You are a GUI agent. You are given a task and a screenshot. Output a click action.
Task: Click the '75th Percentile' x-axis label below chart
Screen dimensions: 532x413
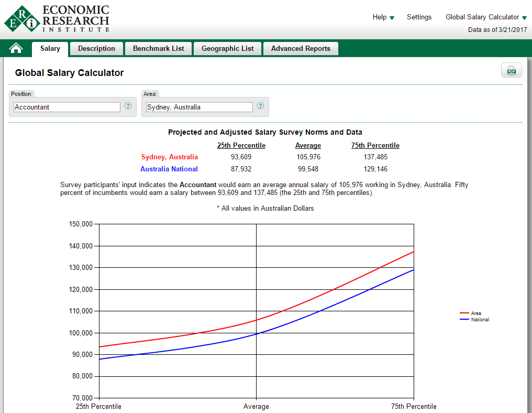coord(414,406)
